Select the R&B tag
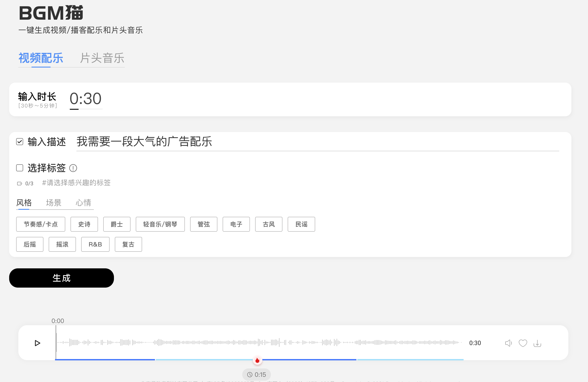588x382 pixels. click(x=95, y=244)
